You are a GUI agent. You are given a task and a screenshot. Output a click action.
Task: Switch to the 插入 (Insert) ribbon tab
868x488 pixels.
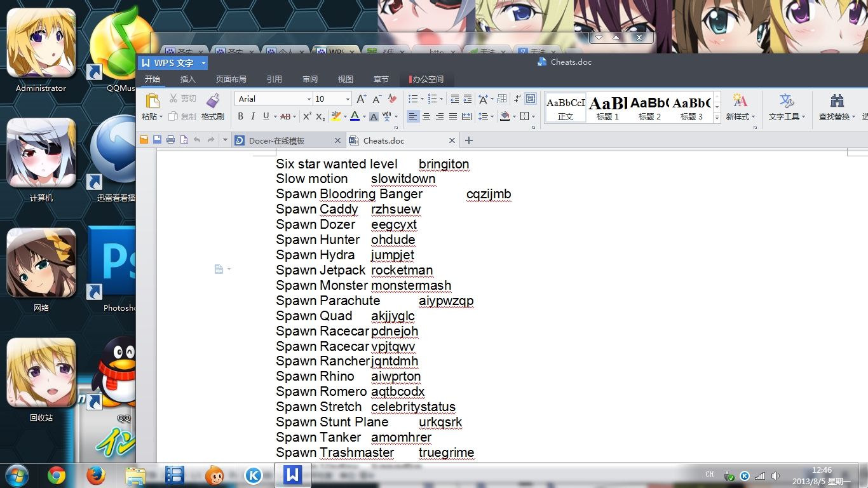pos(188,79)
